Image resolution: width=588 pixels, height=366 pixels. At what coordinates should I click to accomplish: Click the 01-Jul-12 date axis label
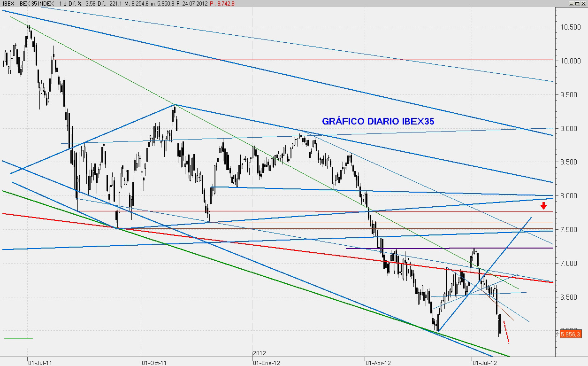point(485,363)
